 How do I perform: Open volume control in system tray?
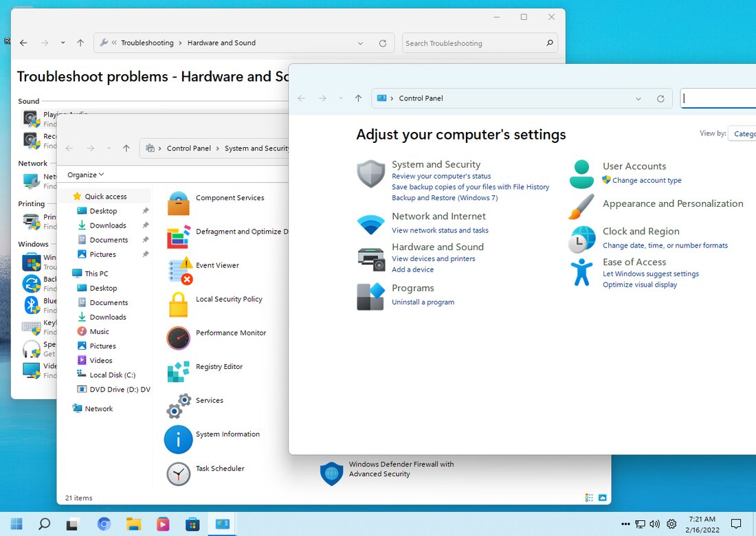coord(654,524)
